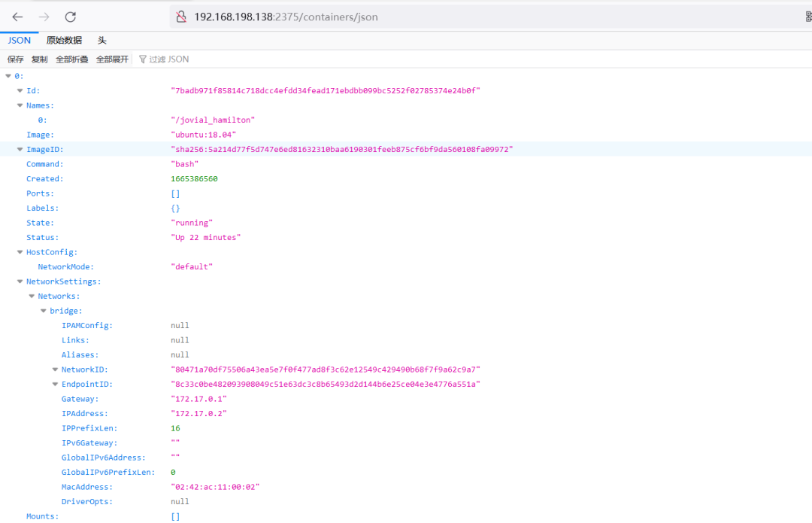
Task: Select the sha256 ImageID value
Action: point(342,149)
